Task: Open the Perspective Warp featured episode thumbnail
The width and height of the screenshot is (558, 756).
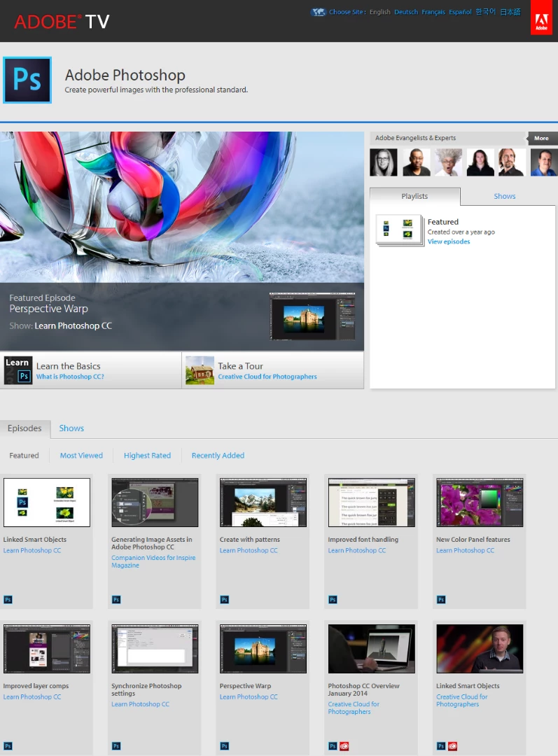Action: point(312,316)
